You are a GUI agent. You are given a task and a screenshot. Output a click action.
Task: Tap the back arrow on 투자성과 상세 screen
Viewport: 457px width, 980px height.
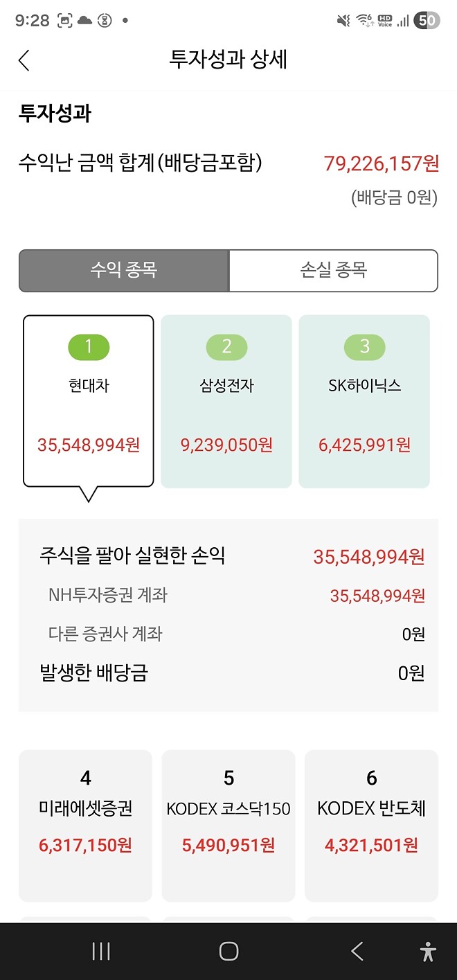(24, 61)
